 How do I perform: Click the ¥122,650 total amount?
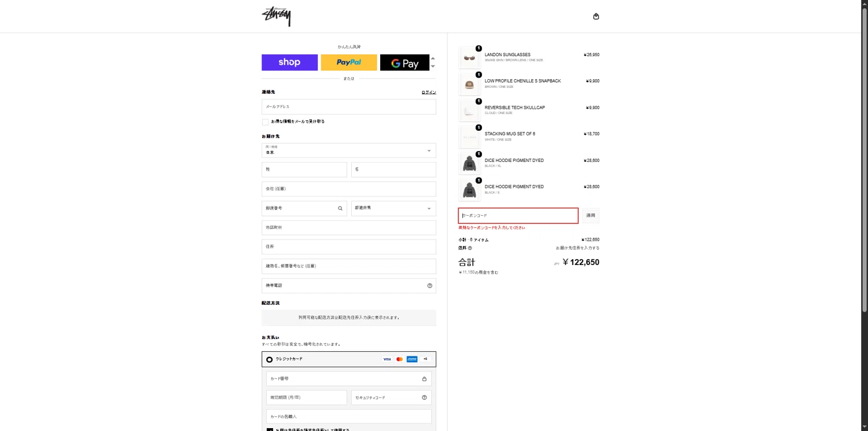coord(581,262)
